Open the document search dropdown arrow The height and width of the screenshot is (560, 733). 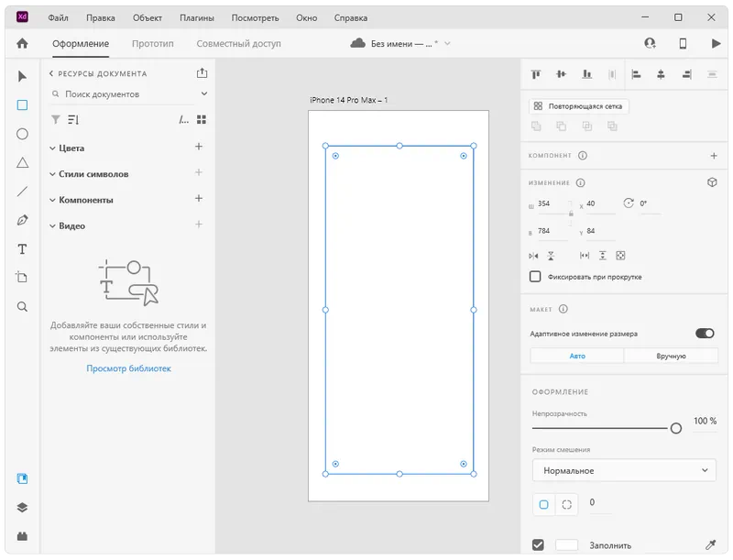coord(204,93)
